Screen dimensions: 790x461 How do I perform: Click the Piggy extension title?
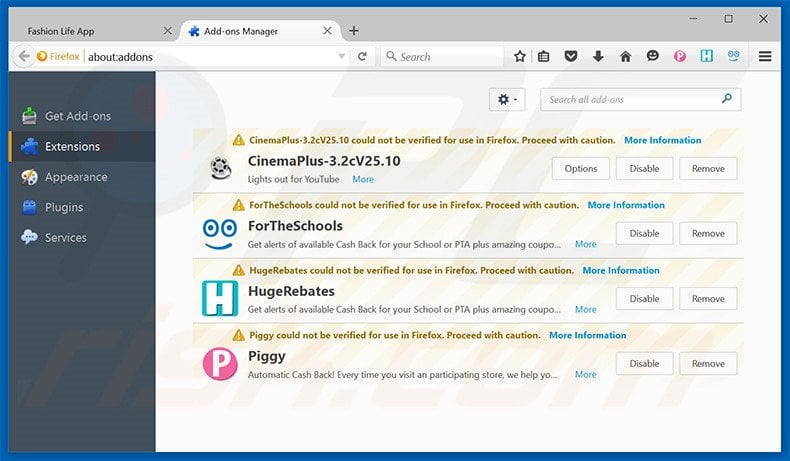click(x=267, y=356)
